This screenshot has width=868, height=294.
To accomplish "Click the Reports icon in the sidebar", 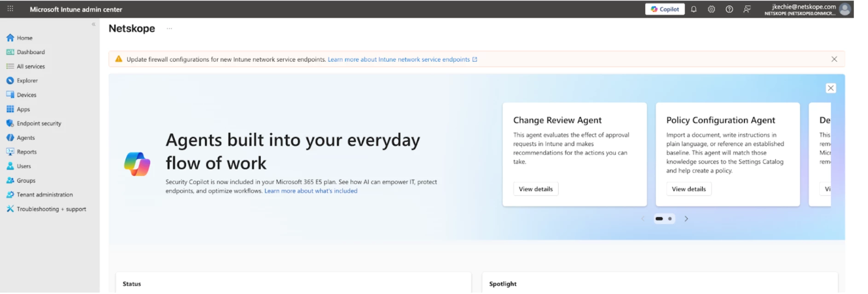I will [x=10, y=152].
